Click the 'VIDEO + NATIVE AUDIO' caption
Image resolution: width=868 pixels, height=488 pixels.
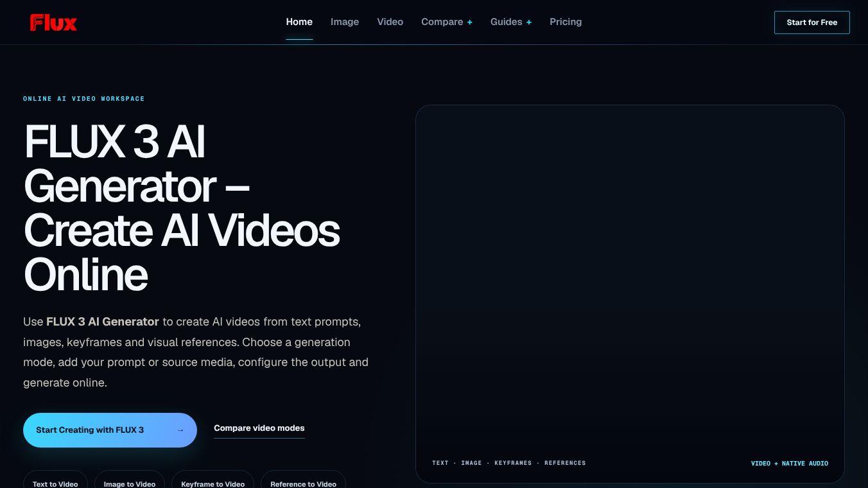coord(790,463)
